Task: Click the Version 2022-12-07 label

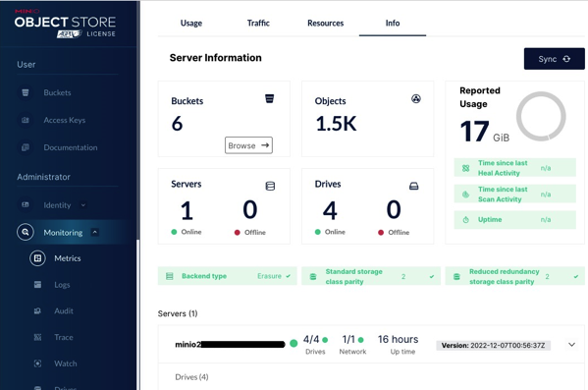Action: click(493, 346)
